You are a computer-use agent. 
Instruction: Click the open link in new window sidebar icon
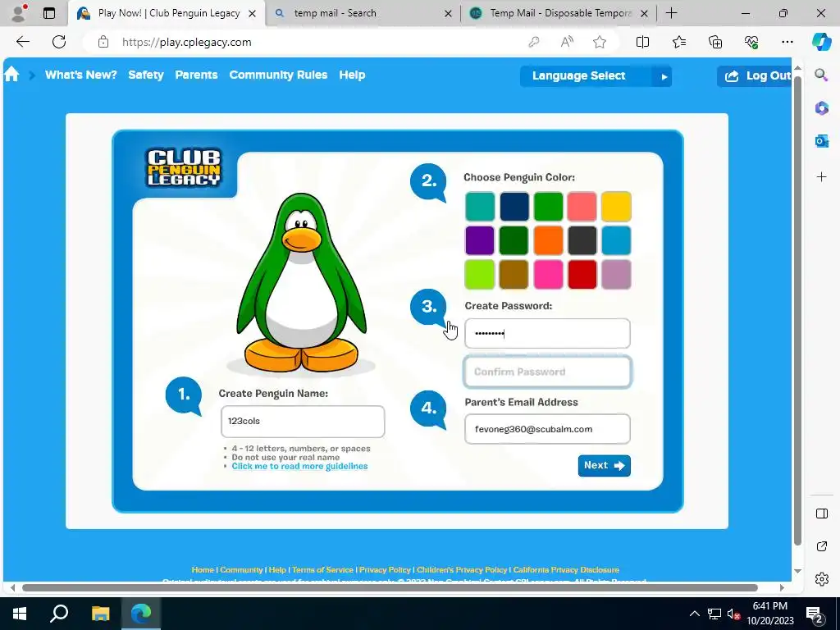click(821, 546)
